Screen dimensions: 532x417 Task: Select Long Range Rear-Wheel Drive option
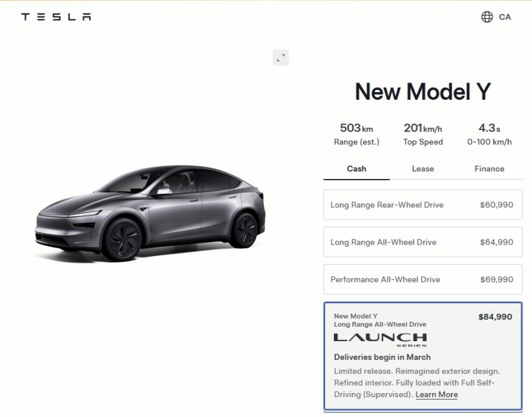tap(423, 205)
